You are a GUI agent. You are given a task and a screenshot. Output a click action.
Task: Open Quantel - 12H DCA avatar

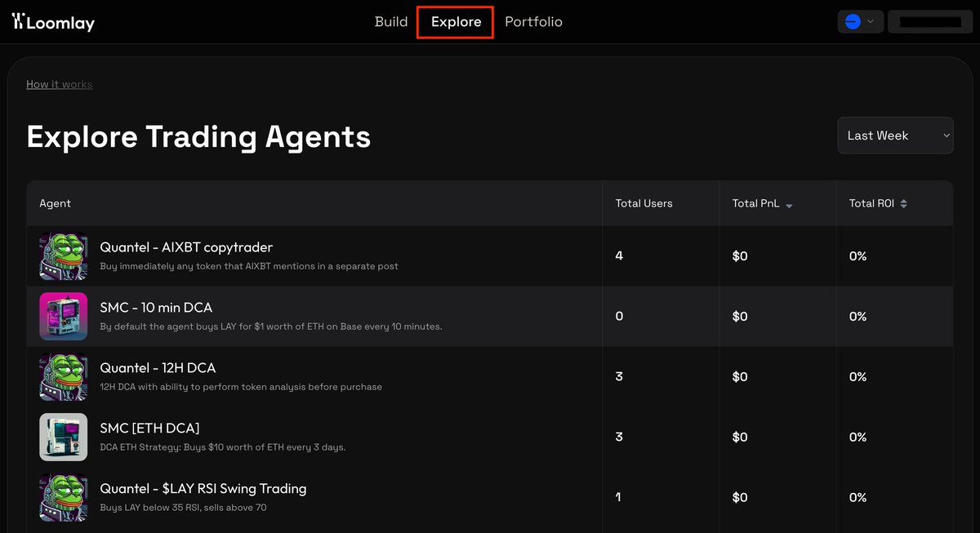tap(64, 377)
